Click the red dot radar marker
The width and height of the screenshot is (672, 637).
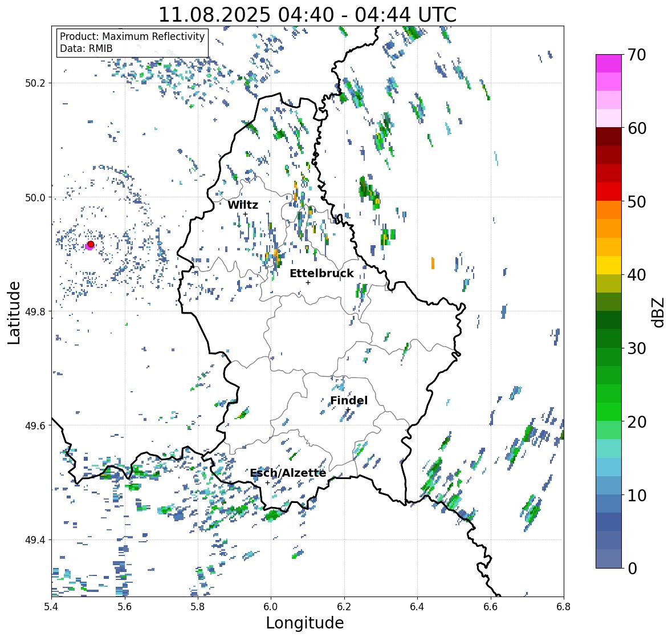tap(91, 244)
